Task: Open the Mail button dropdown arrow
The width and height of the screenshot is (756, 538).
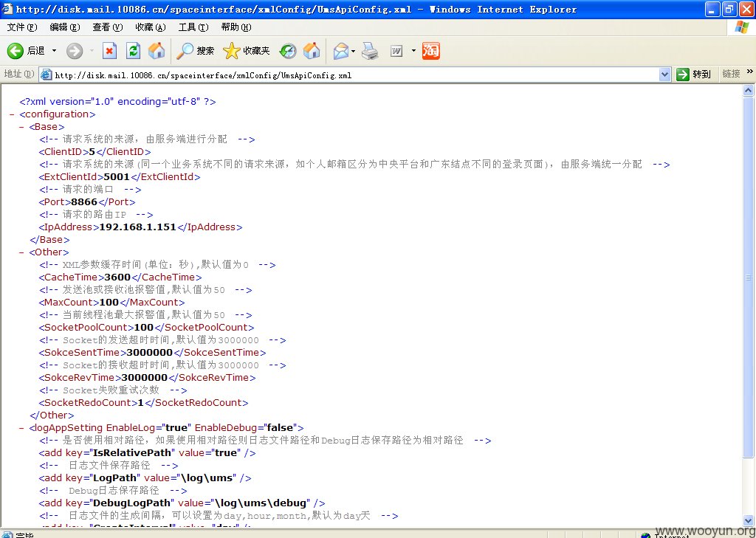Action: [x=354, y=51]
